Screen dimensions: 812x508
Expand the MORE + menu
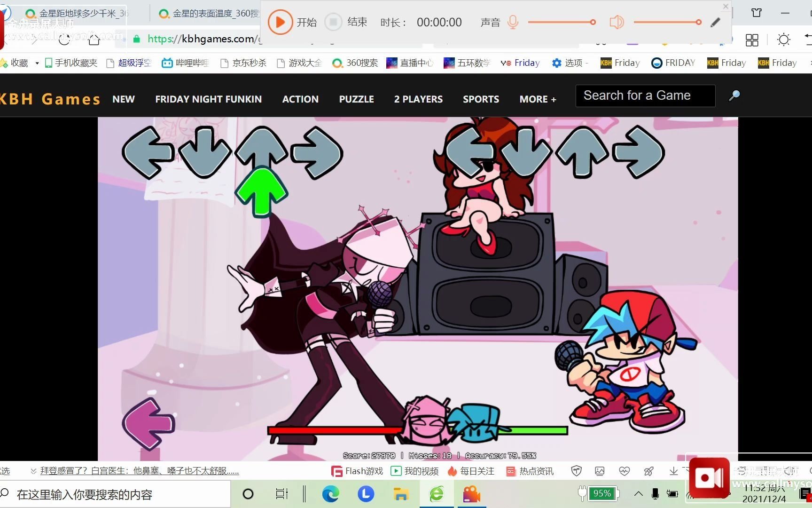point(538,99)
